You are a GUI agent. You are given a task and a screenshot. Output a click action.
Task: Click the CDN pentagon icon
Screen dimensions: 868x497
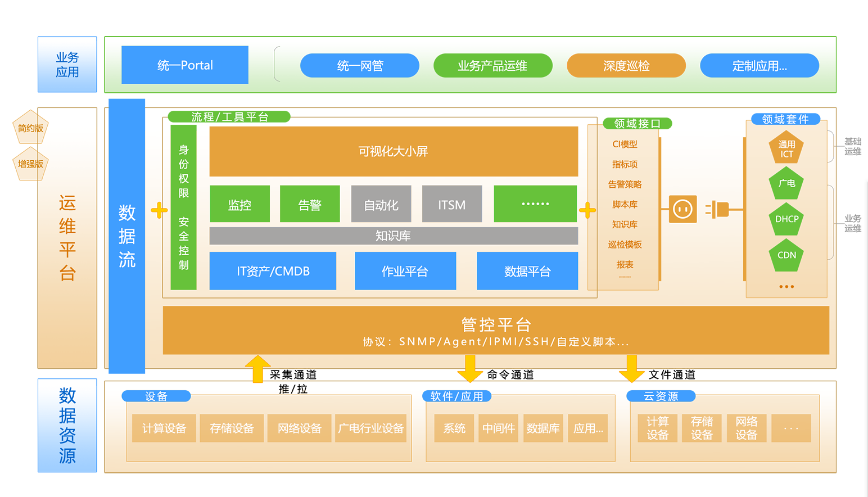[786, 255]
